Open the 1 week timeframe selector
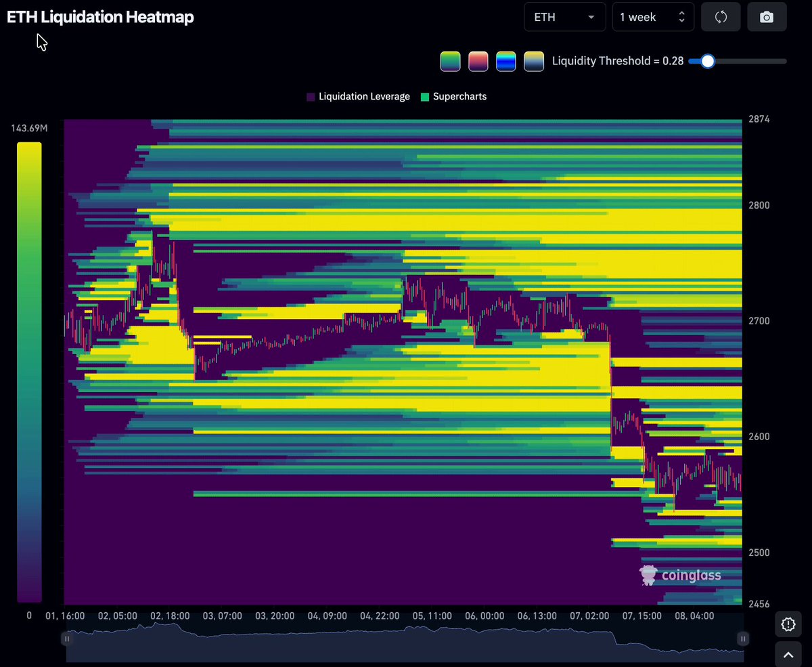Screen dimensions: 812x667 click(x=653, y=17)
